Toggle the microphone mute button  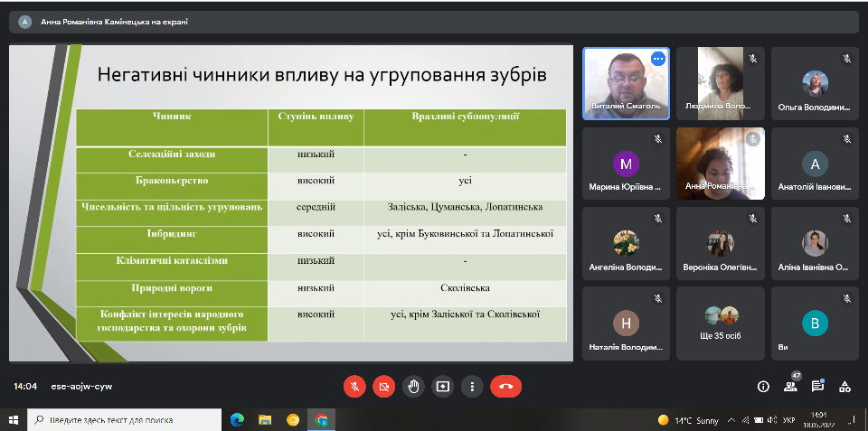point(354,386)
